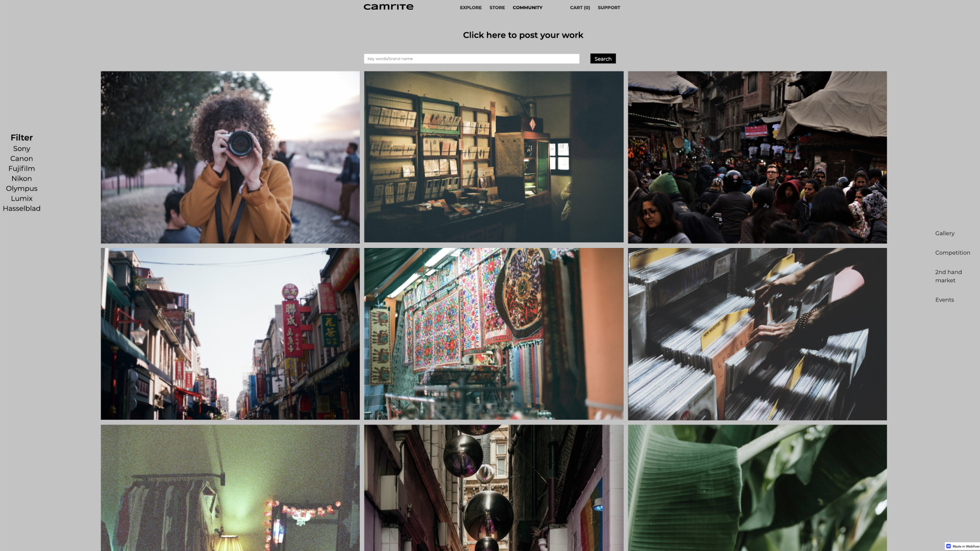Filter photos by Hasselblad
Image resolution: width=980 pixels, height=551 pixels.
coord(21,208)
